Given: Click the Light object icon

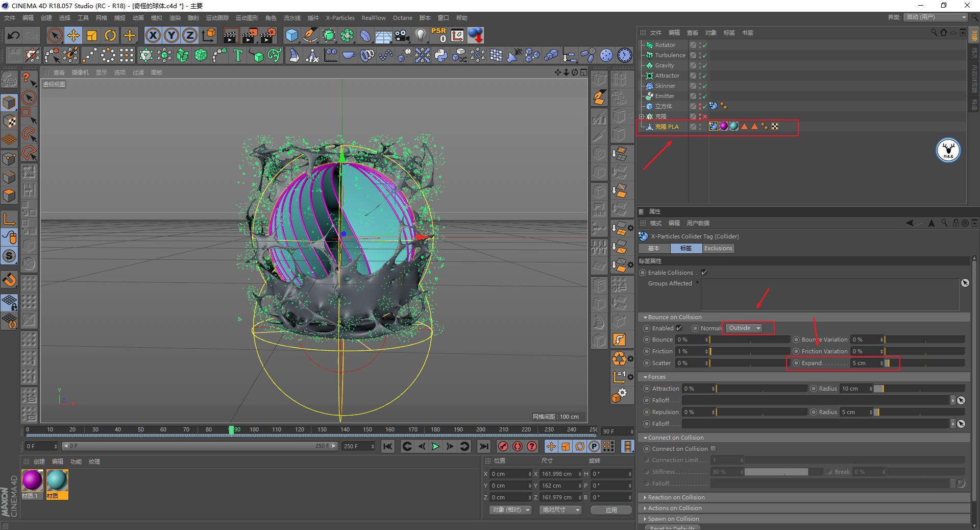Looking at the screenshot, I should point(420,35).
